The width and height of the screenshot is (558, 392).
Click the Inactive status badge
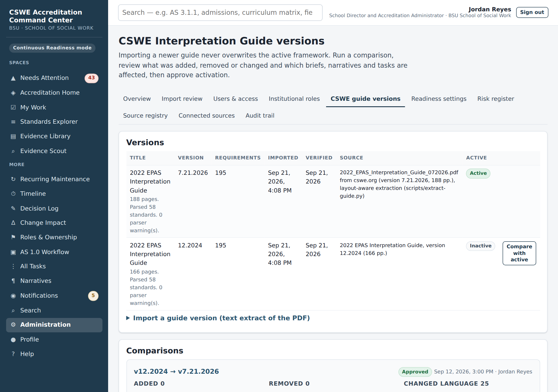[480, 246]
